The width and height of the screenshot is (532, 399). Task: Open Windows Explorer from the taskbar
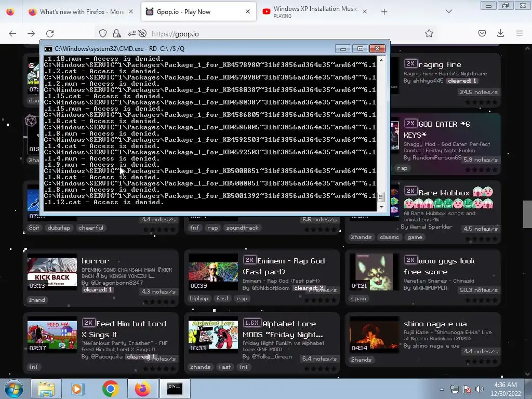click(x=46, y=389)
